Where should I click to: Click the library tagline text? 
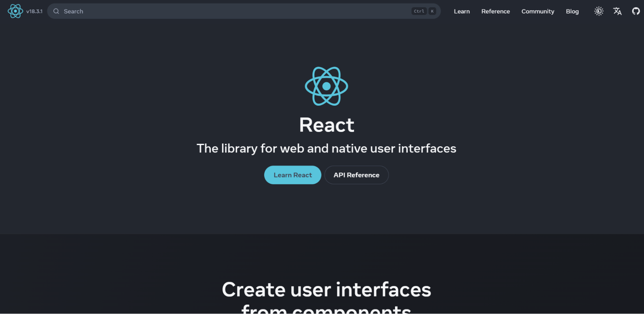(x=326, y=148)
